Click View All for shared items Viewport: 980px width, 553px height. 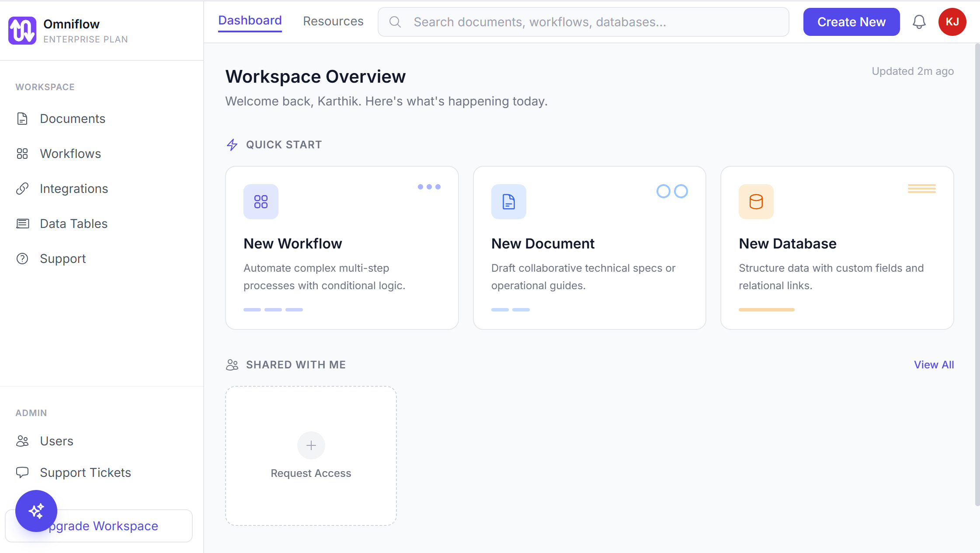[x=934, y=364]
